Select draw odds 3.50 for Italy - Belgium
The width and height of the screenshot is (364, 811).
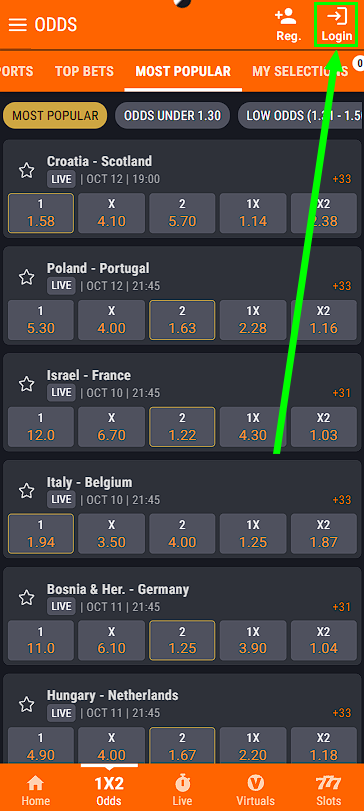click(111, 534)
